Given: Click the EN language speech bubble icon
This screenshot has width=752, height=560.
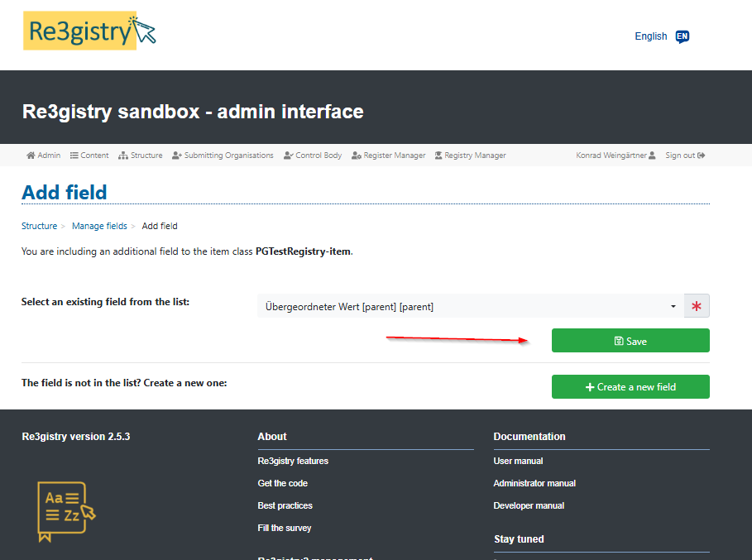Looking at the screenshot, I should click(x=683, y=36).
